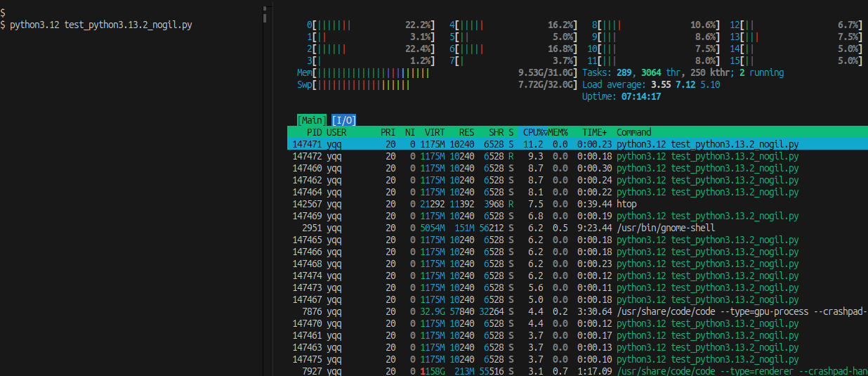Select process row with PID 147467
This screenshot has width=868, height=376.
click(x=577, y=299)
